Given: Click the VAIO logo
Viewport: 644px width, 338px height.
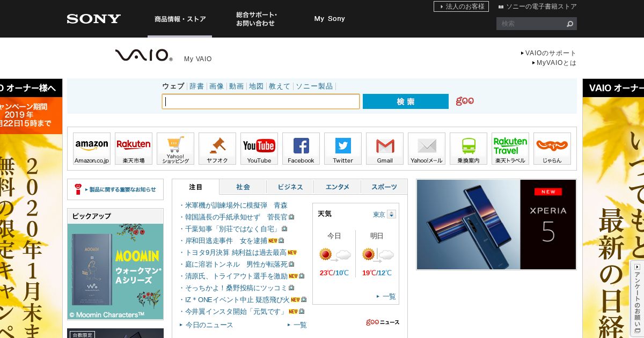Looking at the screenshot, I should click(144, 55).
